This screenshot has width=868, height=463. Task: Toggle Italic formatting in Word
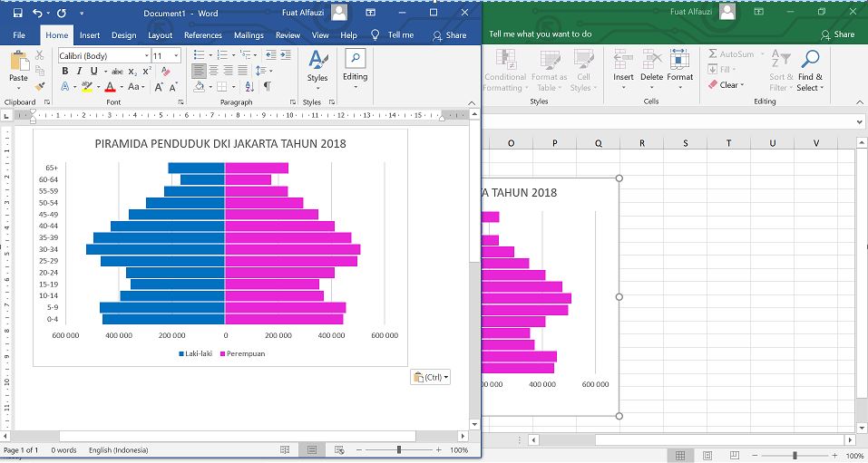pyautogui.click(x=79, y=71)
